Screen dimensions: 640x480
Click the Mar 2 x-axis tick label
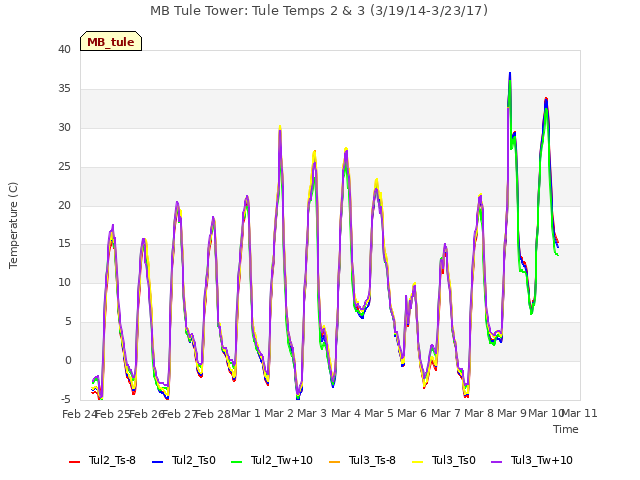pos(279,413)
